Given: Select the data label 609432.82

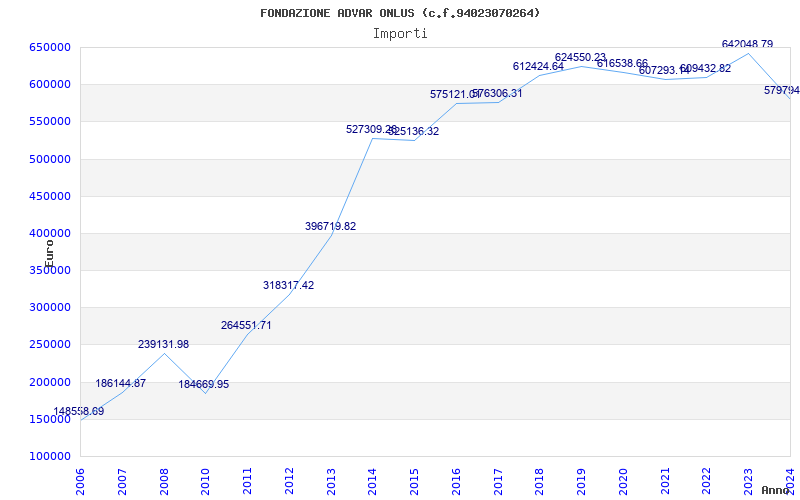Looking at the screenshot, I should coord(706,68).
